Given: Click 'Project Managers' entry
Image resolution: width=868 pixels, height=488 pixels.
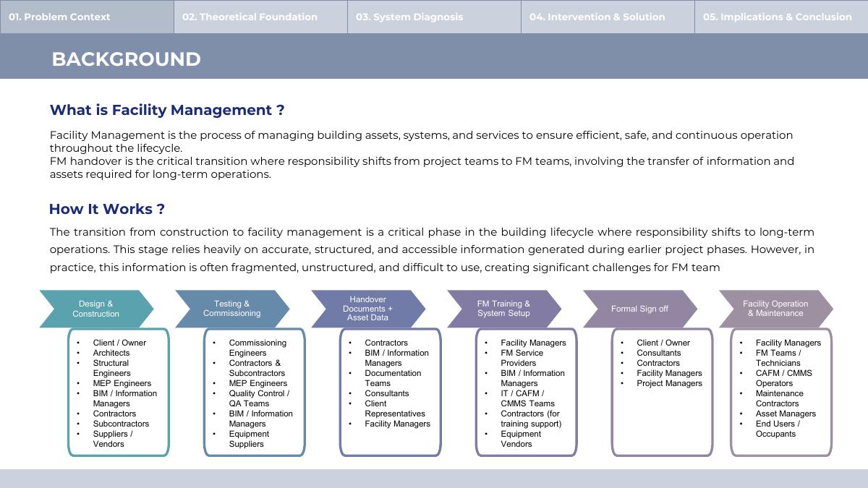Looking at the screenshot, I should click(x=669, y=383).
